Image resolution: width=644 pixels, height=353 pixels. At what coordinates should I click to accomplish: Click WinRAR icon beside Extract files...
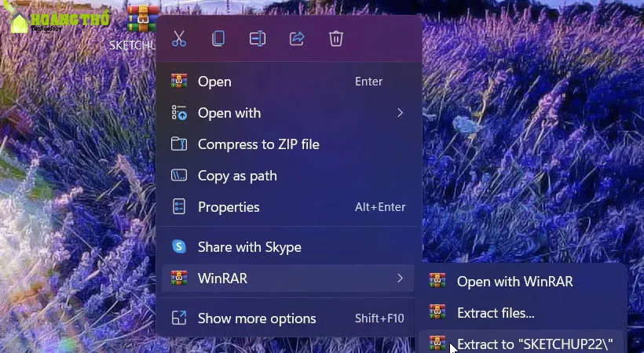pos(437,312)
